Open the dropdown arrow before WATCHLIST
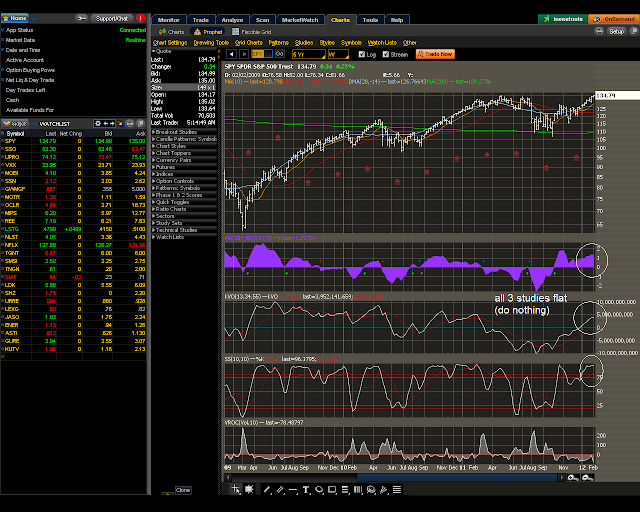The width and height of the screenshot is (640, 512). tap(35, 124)
